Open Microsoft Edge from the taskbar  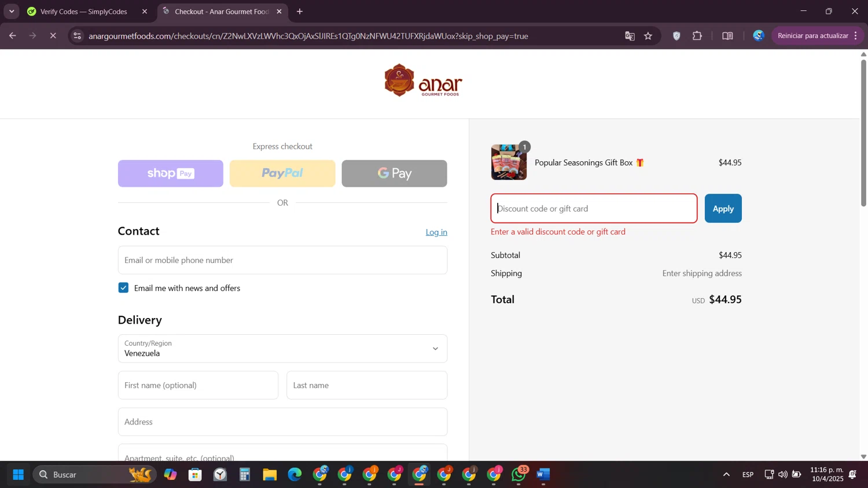(x=295, y=475)
